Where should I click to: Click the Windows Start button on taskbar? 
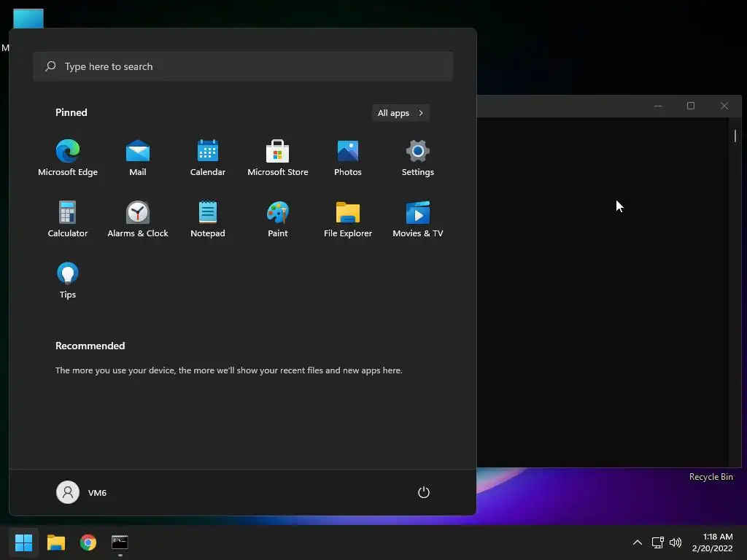23,542
